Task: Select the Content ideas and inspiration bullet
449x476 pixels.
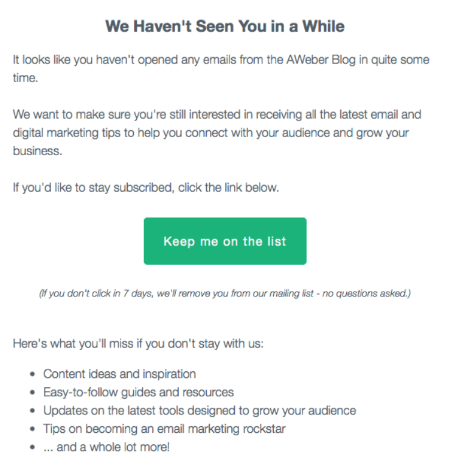Action: pyautogui.click(x=119, y=374)
